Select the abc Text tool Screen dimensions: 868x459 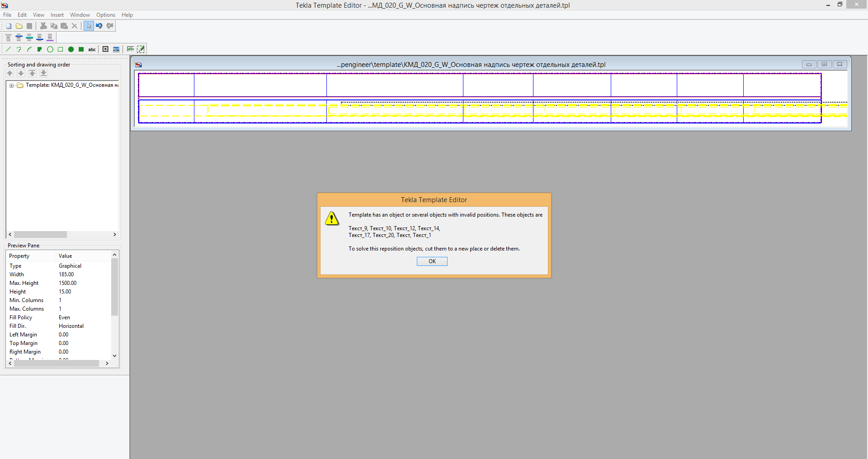coord(92,49)
